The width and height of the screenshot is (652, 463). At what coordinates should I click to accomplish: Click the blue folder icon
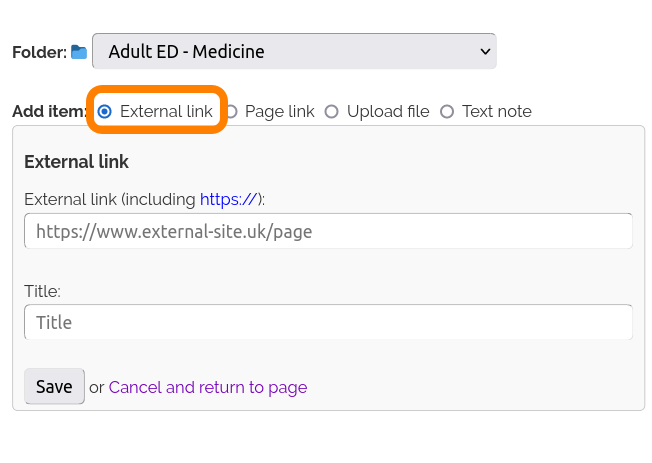[79, 52]
